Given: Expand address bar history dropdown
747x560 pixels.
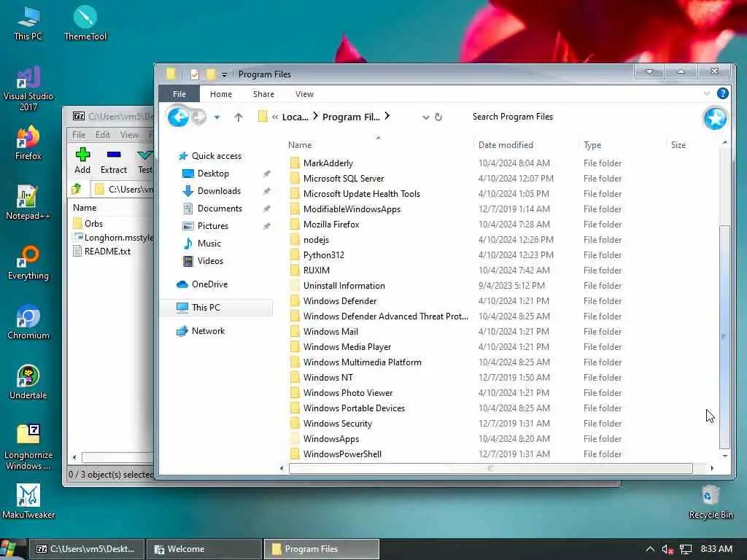Looking at the screenshot, I should tap(425, 117).
